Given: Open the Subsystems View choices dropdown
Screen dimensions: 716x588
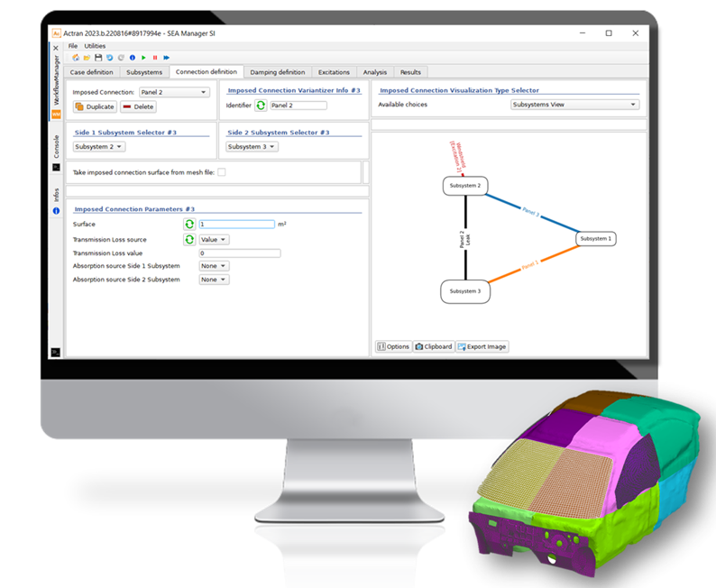Looking at the screenshot, I should 575,105.
